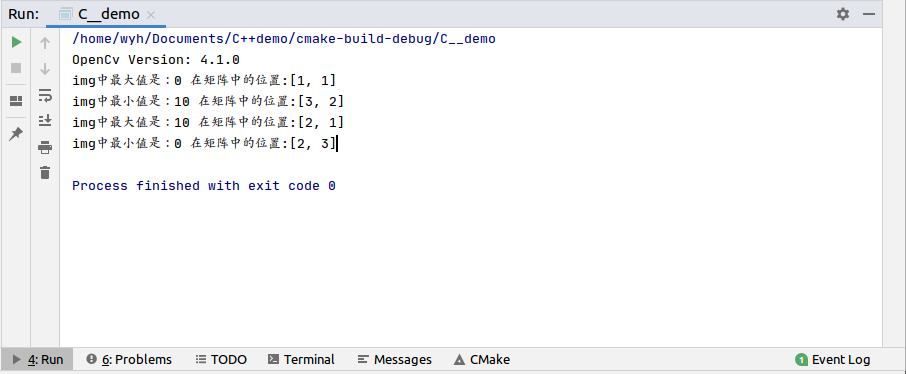Open the Terminal tool window

point(301,360)
